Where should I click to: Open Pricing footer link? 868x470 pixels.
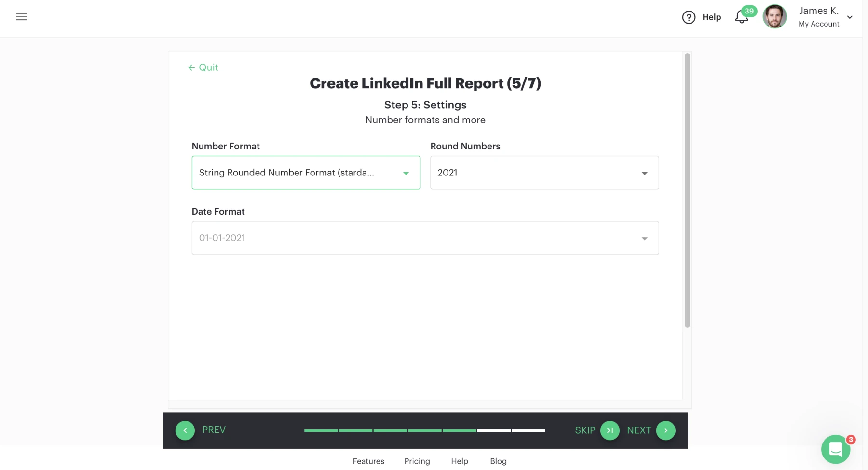click(417, 461)
